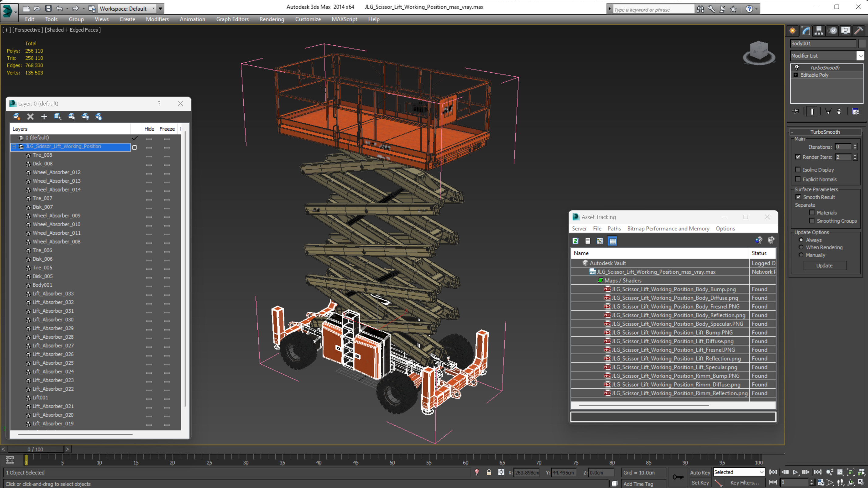Enable the Isoline Display checkbox
Screen dimensions: 868x488
[798, 170]
